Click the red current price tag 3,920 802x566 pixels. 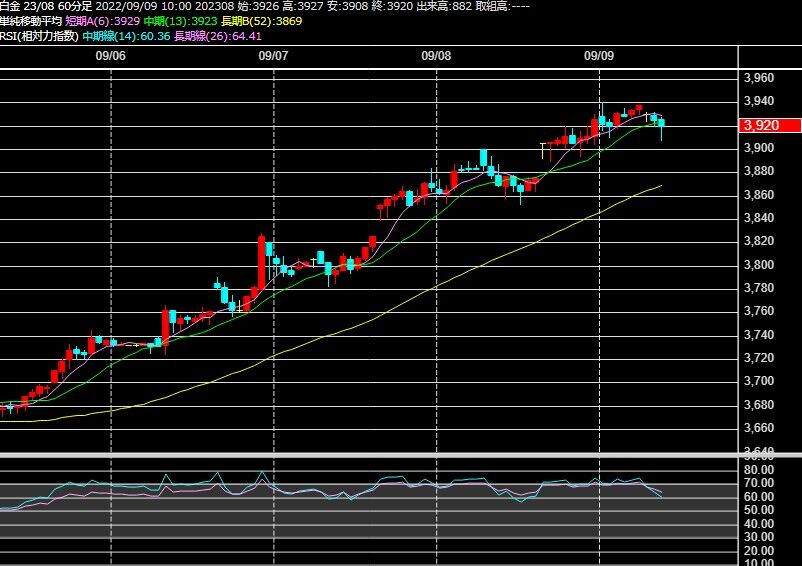[x=770, y=125]
